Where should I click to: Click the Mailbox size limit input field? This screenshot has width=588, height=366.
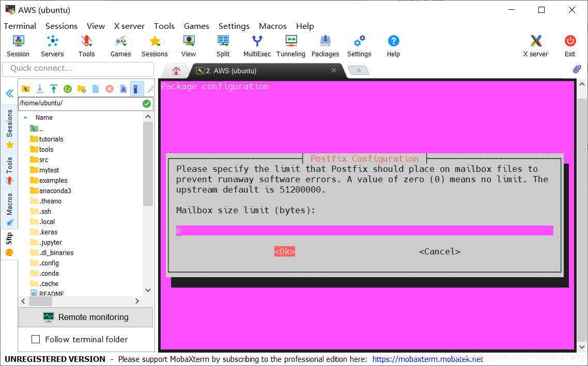364,231
